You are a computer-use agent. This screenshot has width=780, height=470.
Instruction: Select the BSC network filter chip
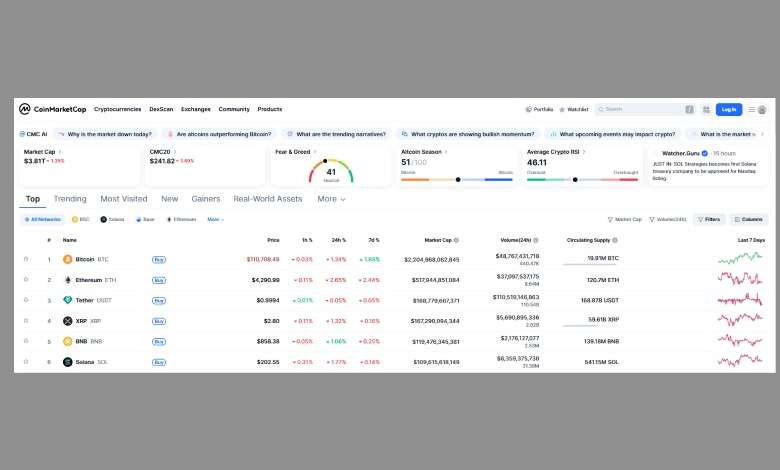point(81,219)
